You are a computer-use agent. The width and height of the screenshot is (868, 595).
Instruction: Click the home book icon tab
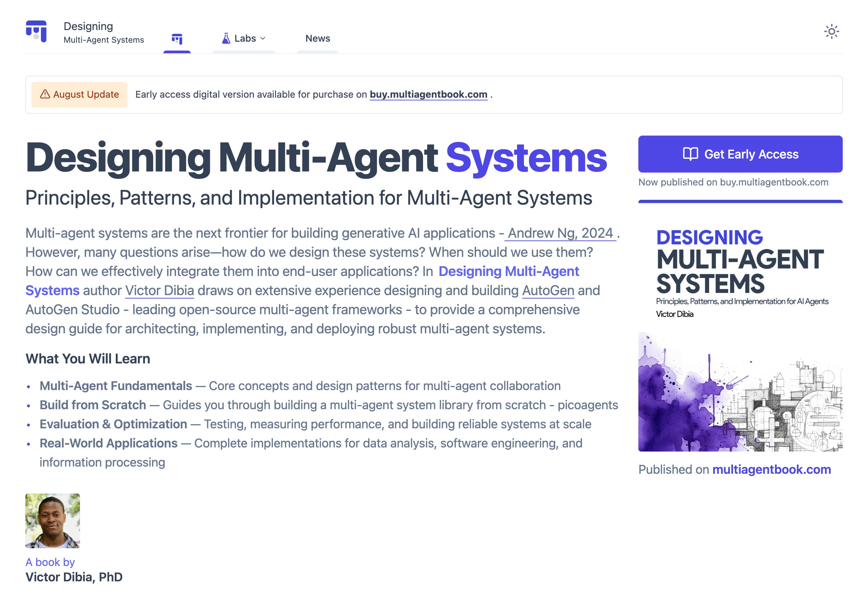tap(177, 39)
